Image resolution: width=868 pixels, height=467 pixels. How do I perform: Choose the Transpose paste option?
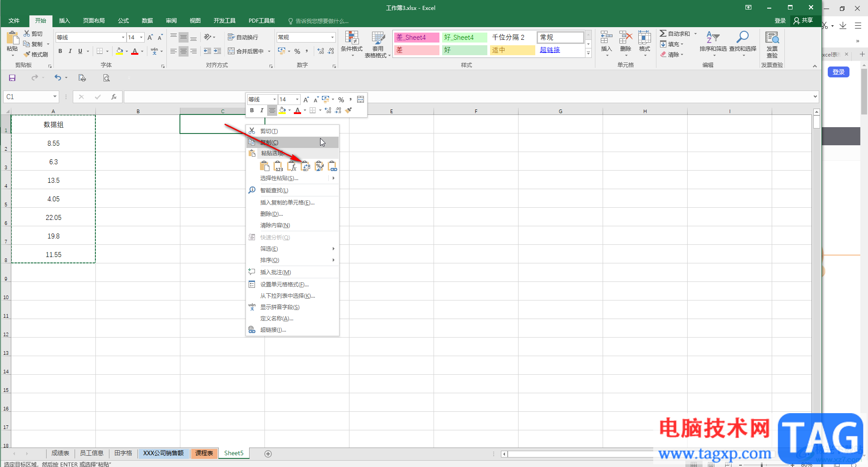(306, 166)
